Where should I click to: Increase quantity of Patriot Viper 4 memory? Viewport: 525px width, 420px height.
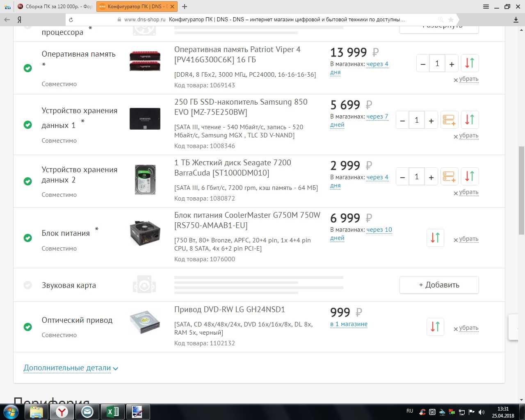pyautogui.click(x=452, y=64)
